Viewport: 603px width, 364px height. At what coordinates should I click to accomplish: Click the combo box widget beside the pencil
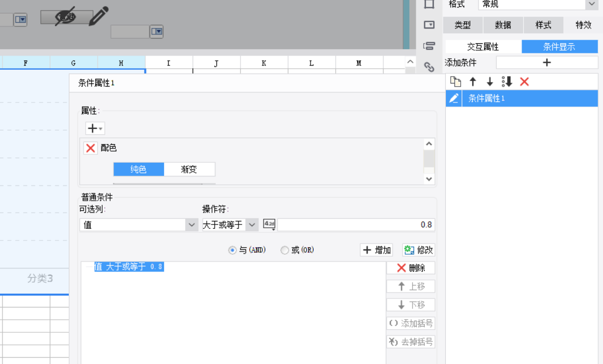pyautogui.click(x=21, y=19)
